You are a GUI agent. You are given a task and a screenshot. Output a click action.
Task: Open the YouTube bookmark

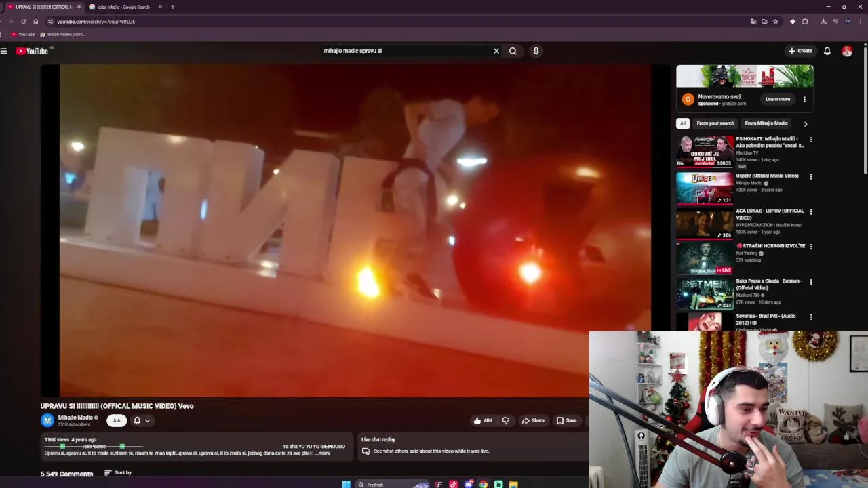pos(23,34)
